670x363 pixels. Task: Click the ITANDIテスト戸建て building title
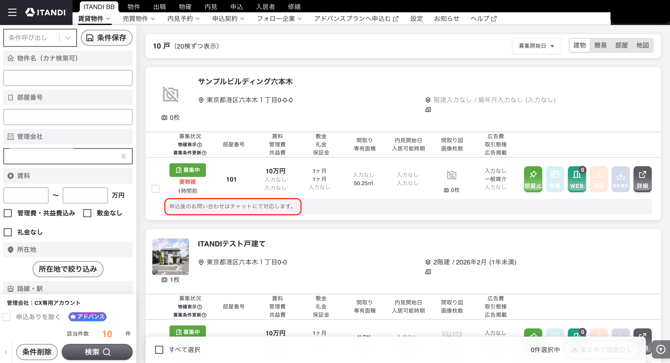[232, 243]
